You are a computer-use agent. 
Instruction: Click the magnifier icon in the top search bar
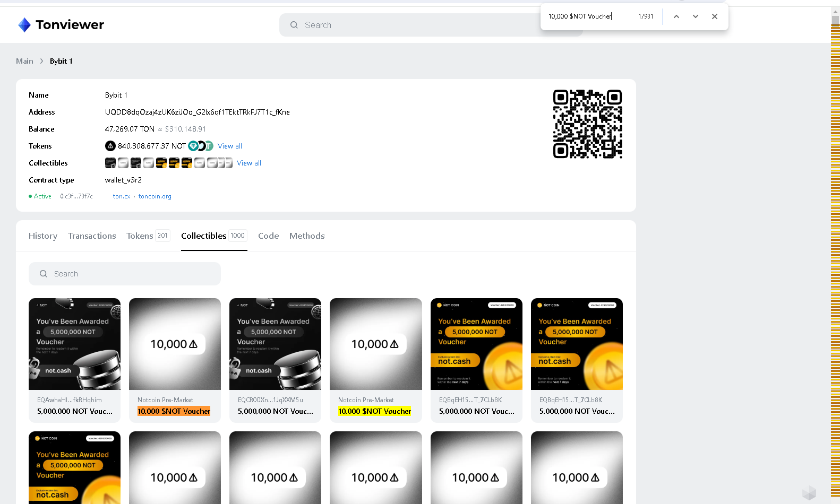tap(294, 25)
